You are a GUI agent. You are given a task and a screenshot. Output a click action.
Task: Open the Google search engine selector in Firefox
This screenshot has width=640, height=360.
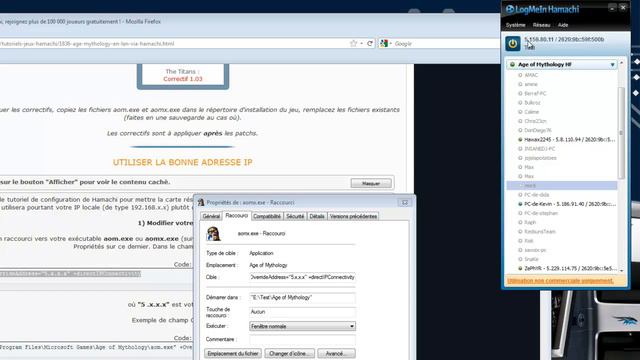click(385, 43)
